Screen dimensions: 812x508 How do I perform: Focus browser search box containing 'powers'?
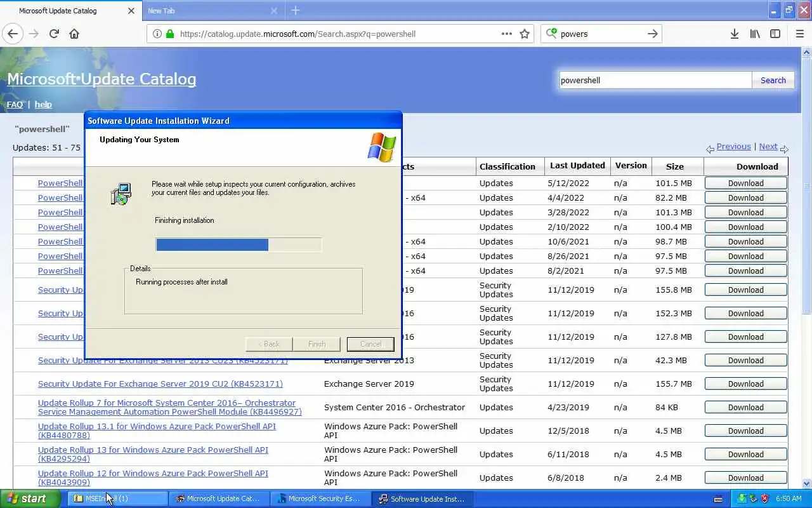click(601, 34)
